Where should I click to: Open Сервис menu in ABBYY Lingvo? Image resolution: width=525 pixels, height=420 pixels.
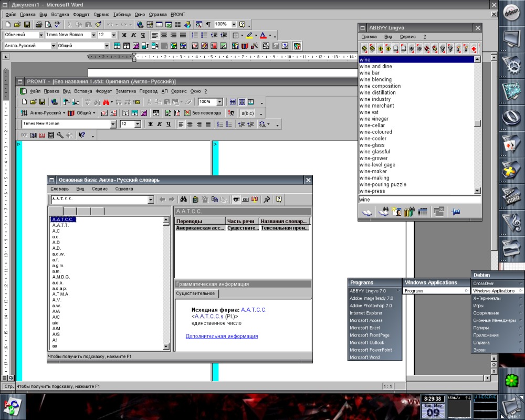[407, 37]
